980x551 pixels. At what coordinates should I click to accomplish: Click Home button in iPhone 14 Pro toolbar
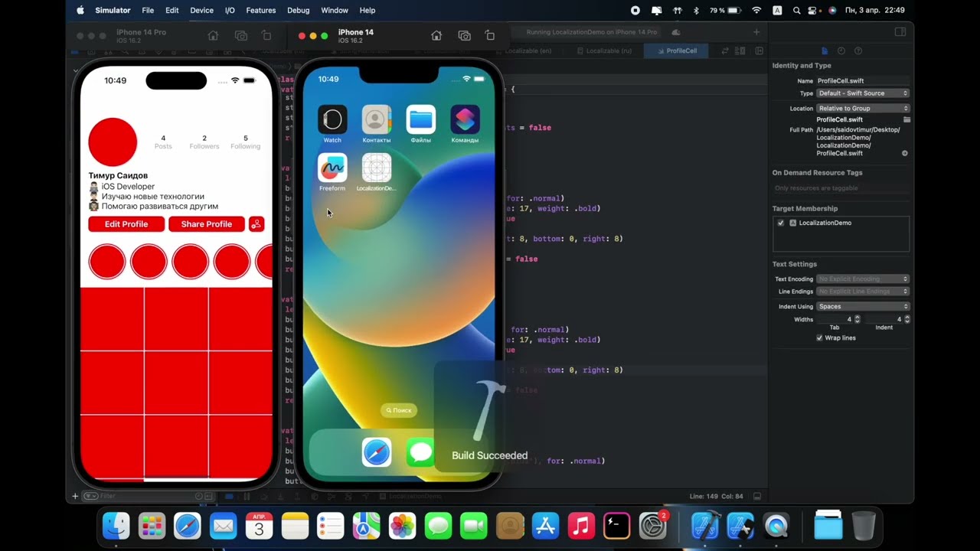click(213, 35)
